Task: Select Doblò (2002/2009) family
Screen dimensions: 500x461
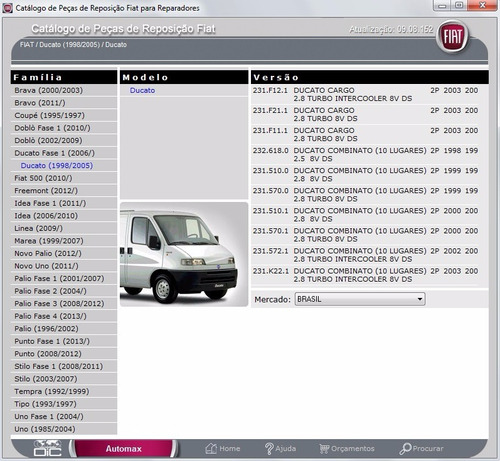Action: [x=64, y=140]
